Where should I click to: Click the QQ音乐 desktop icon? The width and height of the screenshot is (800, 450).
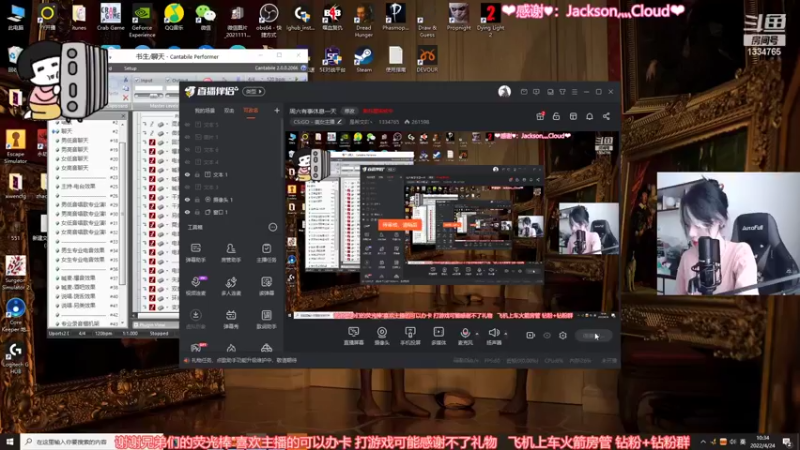pyautogui.click(x=174, y=17)
